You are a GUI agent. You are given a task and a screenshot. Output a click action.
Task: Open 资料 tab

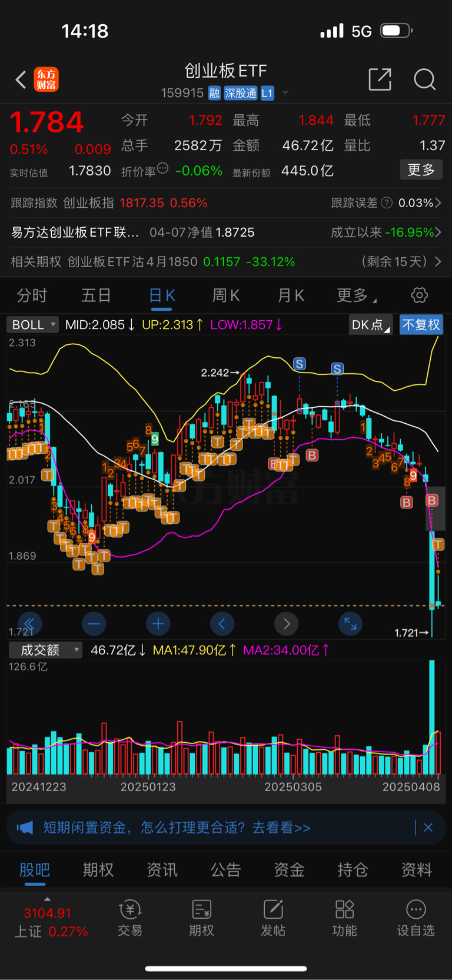(417, 869)
